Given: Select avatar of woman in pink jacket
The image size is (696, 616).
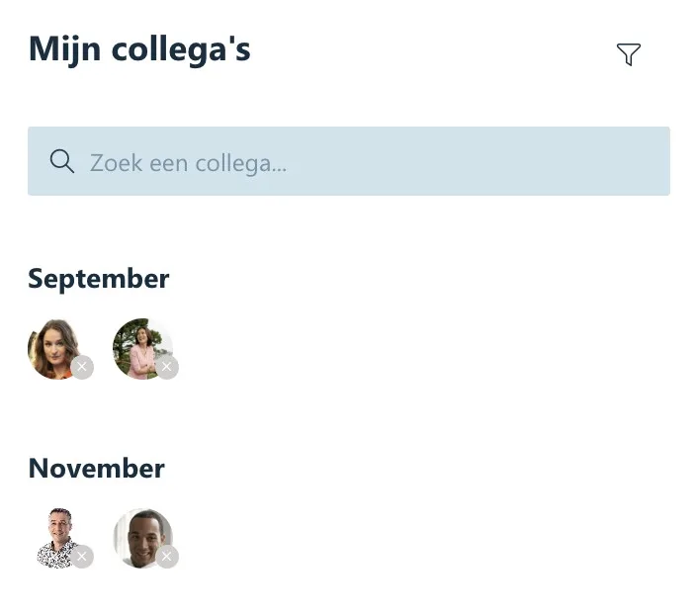Looking at the screenshot, I should (x=140, y=347).
